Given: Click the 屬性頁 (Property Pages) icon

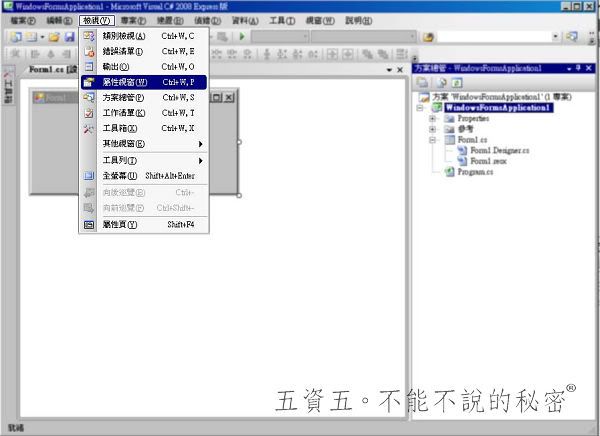Looking at the screenshot, I should coord(89,225).
